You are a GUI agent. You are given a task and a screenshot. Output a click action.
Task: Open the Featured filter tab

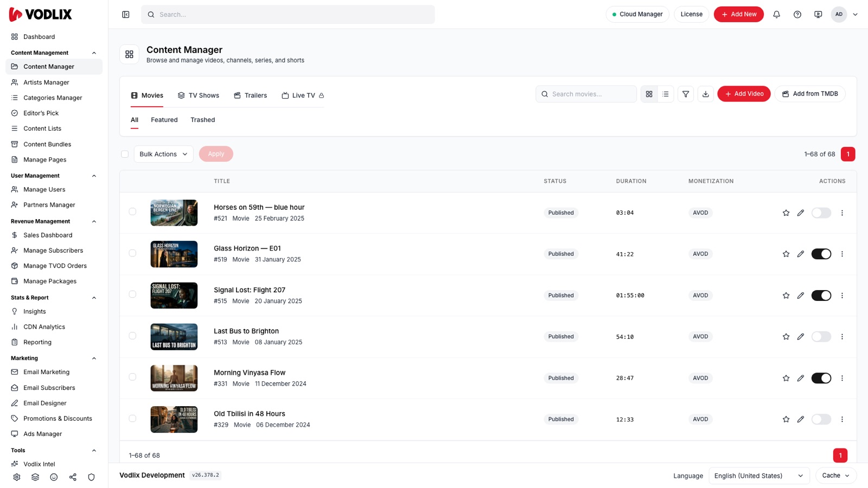tap(164, 120)
